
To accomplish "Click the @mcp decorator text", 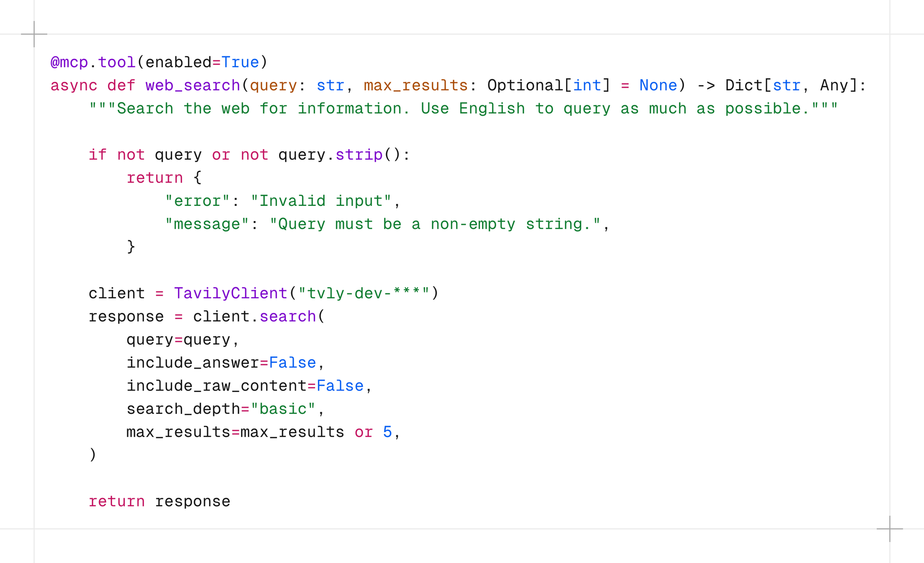I will click(x=69, y=63).
